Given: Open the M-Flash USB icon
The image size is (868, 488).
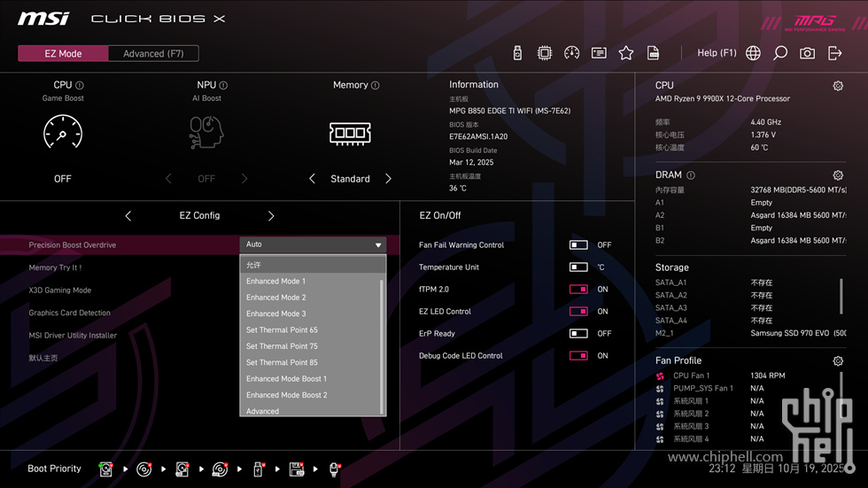Looking at the screenshot, I should click(517, 53).
